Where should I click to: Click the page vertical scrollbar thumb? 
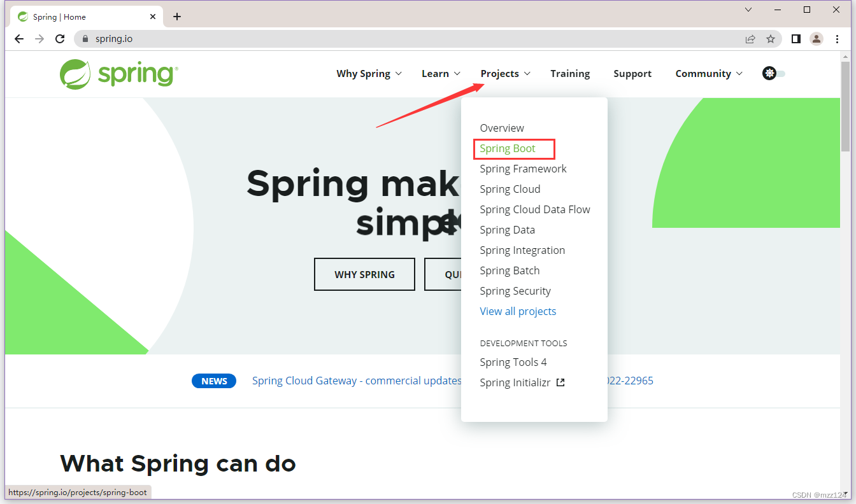pyautogui.click(x=845, y=106)
